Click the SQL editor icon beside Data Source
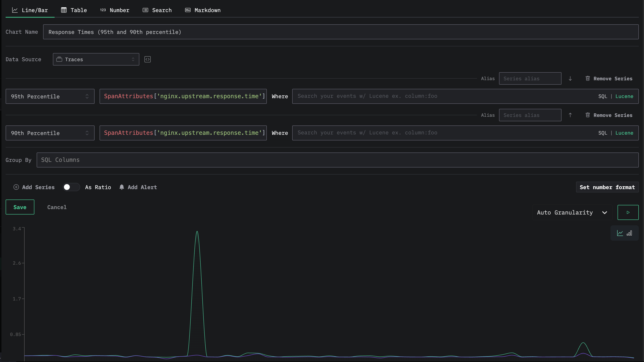The width and height of the screenshot is (644, 362). [147, 60]
